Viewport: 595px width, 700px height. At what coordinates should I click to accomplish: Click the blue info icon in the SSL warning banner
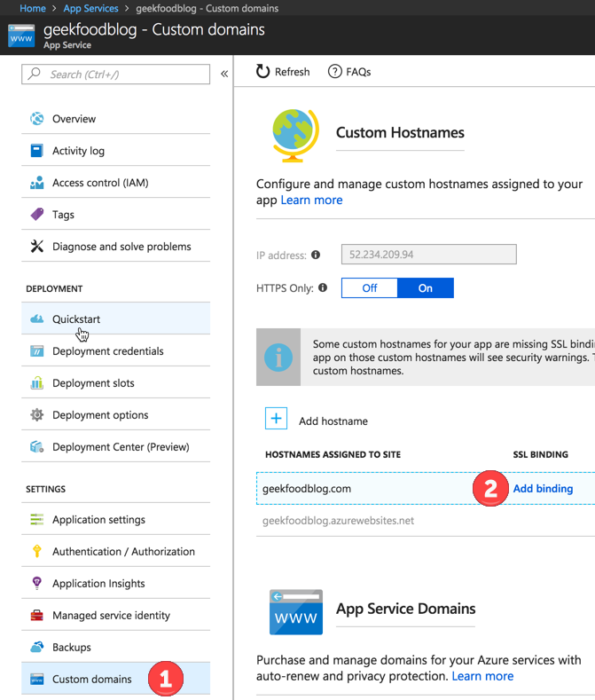click(278, 358)
